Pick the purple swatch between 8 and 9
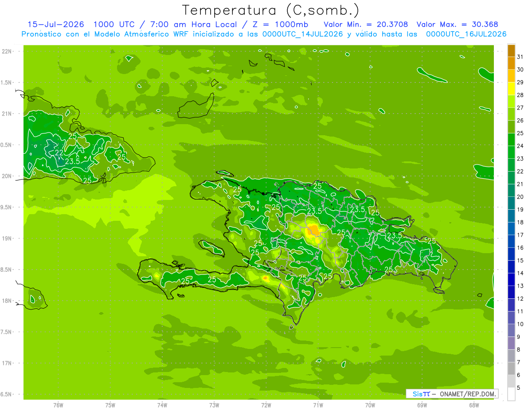 tap(511, 343)
